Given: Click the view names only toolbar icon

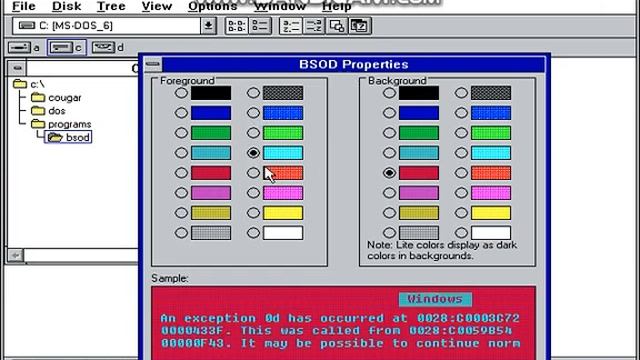Looking at the screenshot, I should [x=237, y=26].
